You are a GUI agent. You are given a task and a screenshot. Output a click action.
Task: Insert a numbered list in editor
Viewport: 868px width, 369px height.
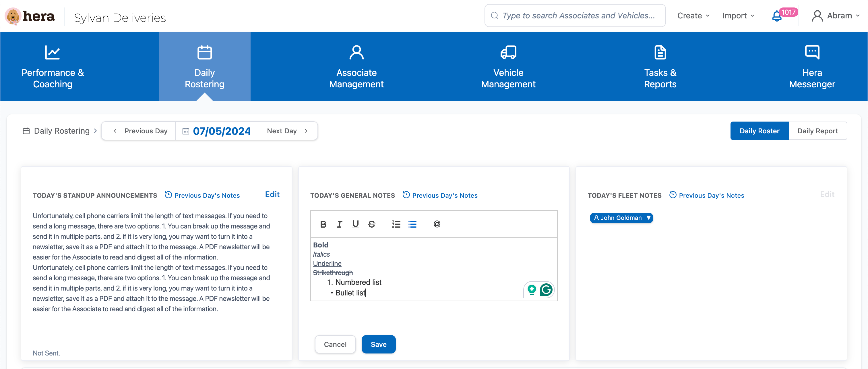point(396,224)
